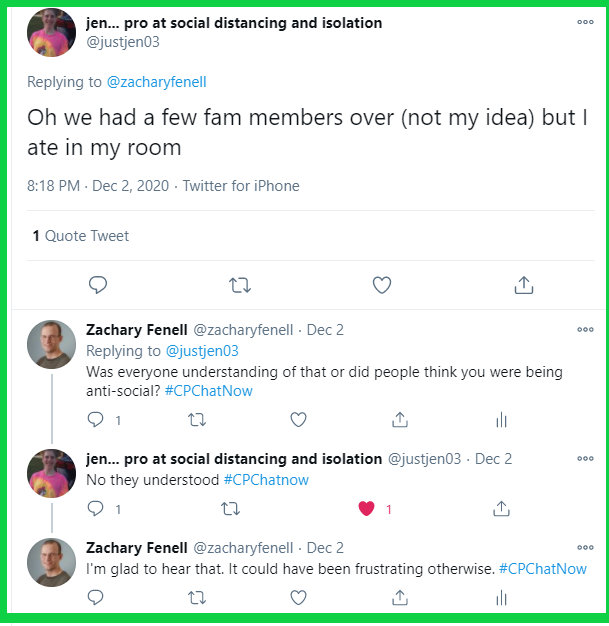
Task: Share the main tweet via share icon
Action: [x=523, y=286]
